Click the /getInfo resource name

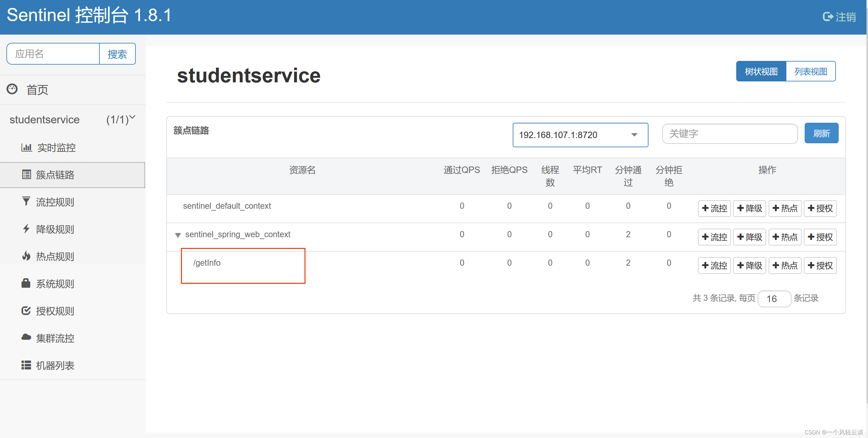pos(207,263)
